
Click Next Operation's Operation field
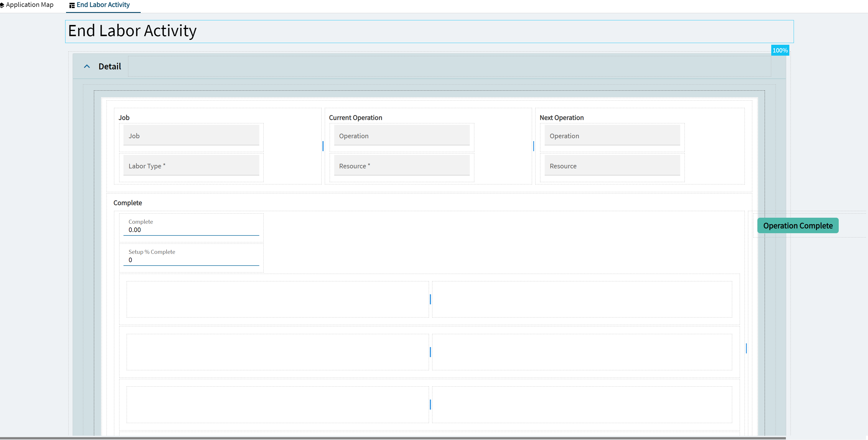[x=612, y=136]
